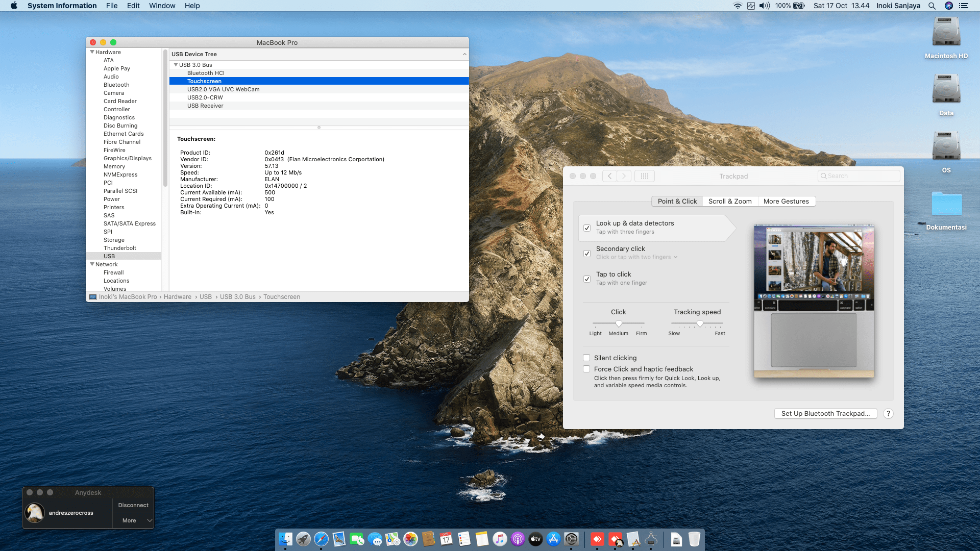Open Trackpad help with question mark
The height and width of the screenshot is (551, 980).
pyautogui.click(x=888, y=413)
